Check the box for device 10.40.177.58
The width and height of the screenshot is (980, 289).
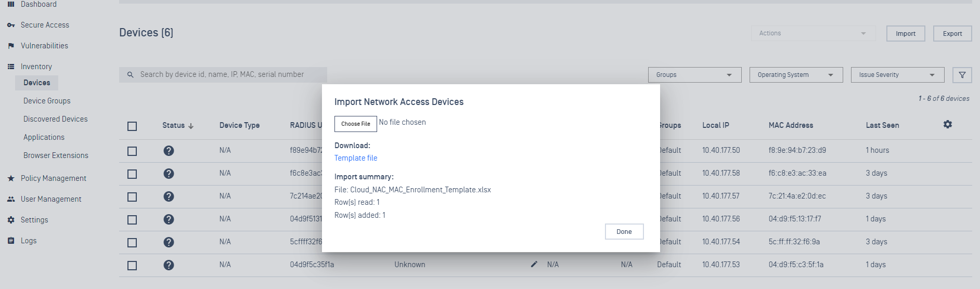click(x=132, y=174)
